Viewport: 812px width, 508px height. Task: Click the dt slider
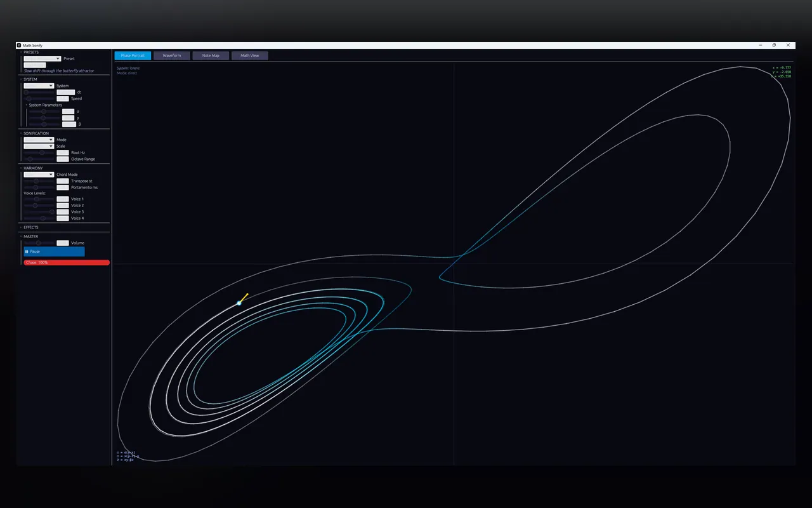pos(39,92)
